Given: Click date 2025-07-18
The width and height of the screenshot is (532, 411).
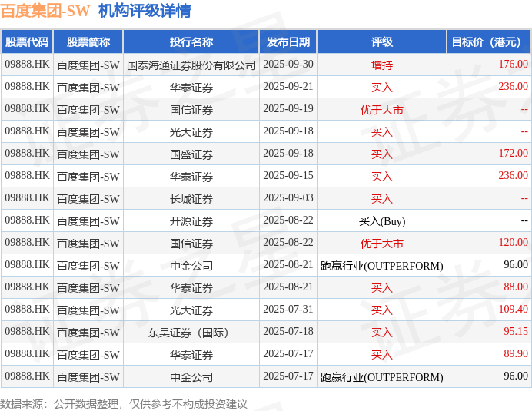Looking at the screenshot, I should click(288, 331).
